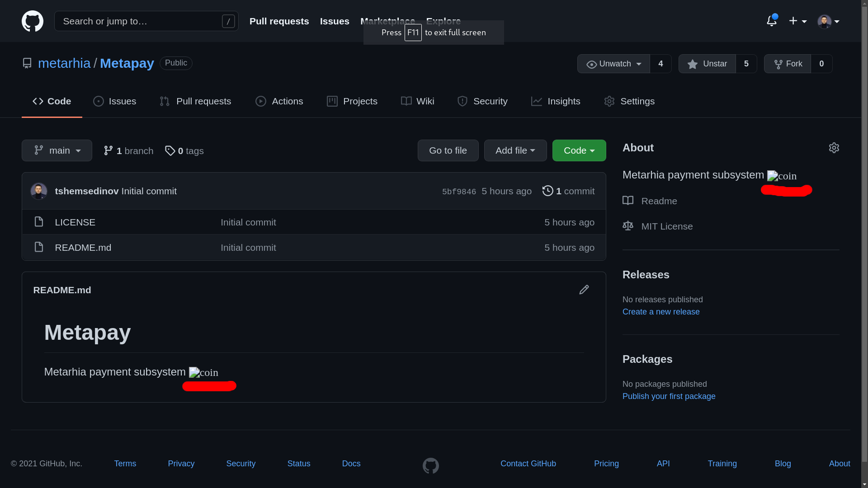868x488 pixels.
Task: Click the GitHub logo in the footer
Action: pyautogui.click(x=430, y=465)
